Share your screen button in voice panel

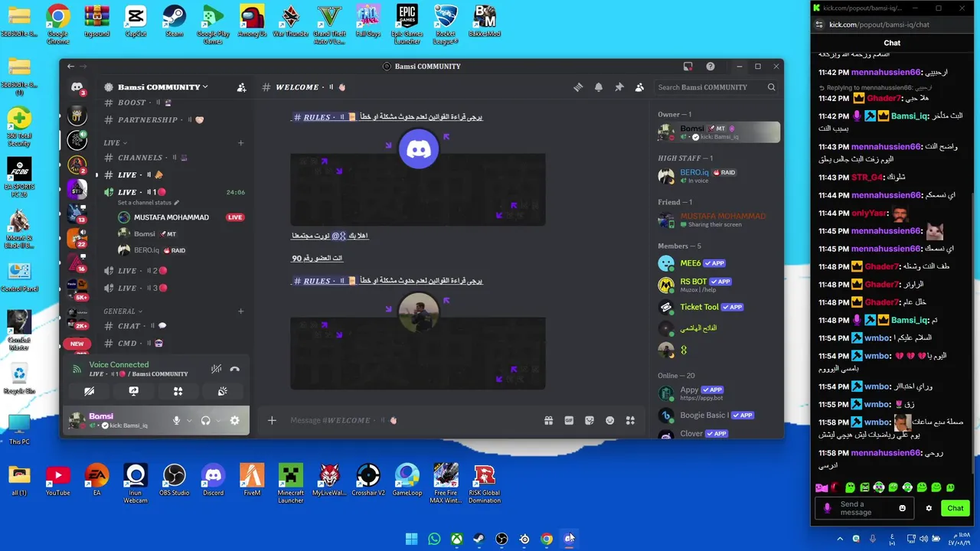pyautogui.click(x=134, y=391)
